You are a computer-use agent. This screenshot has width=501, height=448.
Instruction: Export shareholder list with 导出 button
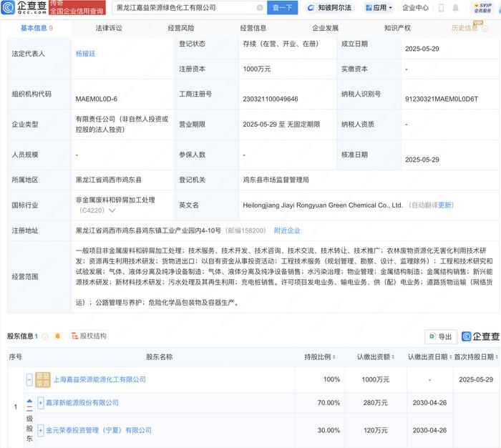click(441, 337)
